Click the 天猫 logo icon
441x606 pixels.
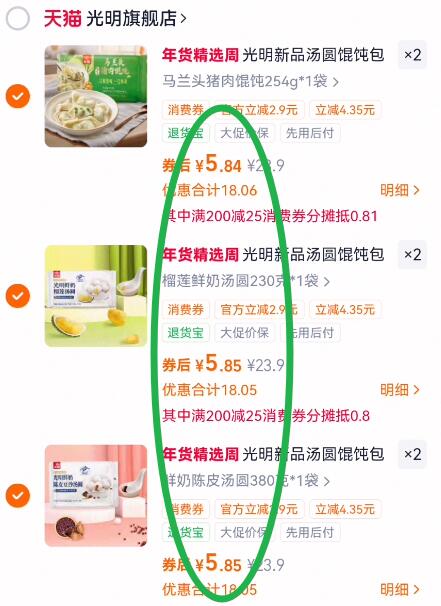(62, 18)
